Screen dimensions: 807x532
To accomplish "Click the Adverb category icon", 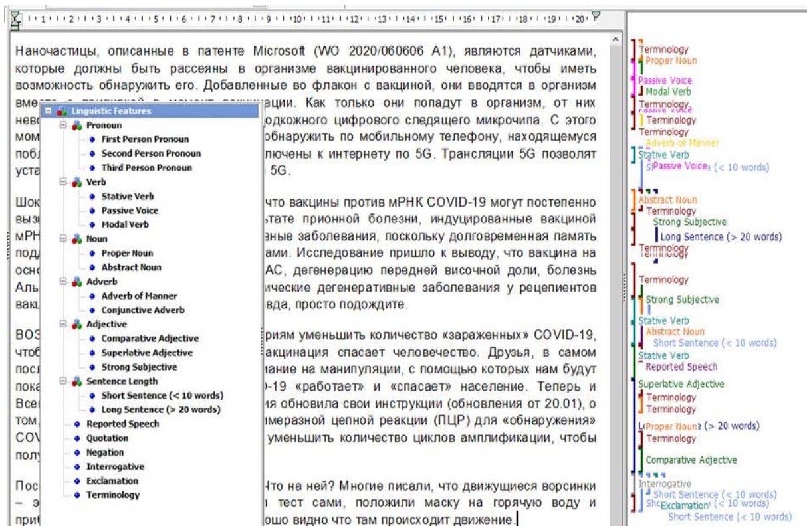I will [x=77, y=282].
